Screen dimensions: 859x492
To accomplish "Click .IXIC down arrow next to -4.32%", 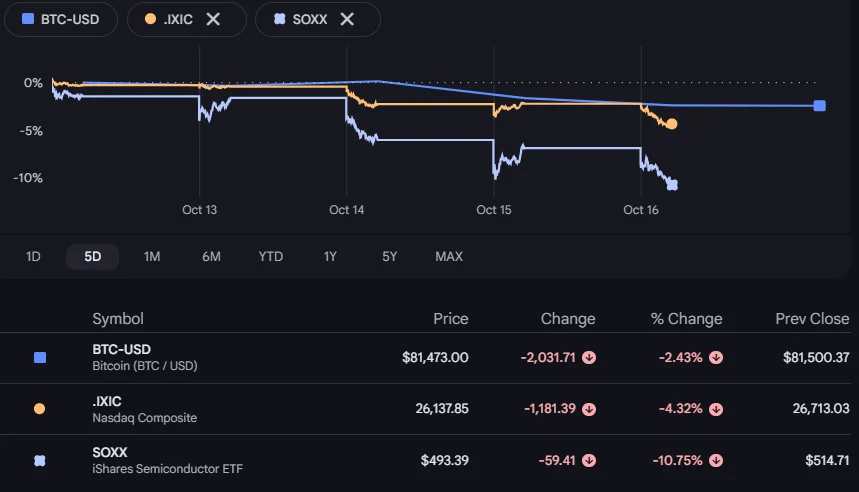I will pyautogui.click(x=715, y=409).
